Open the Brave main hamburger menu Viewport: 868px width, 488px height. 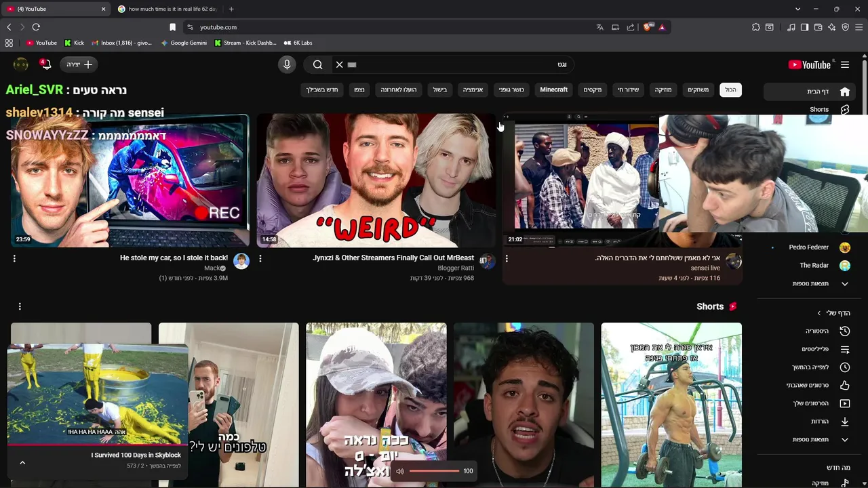point(859,27)
